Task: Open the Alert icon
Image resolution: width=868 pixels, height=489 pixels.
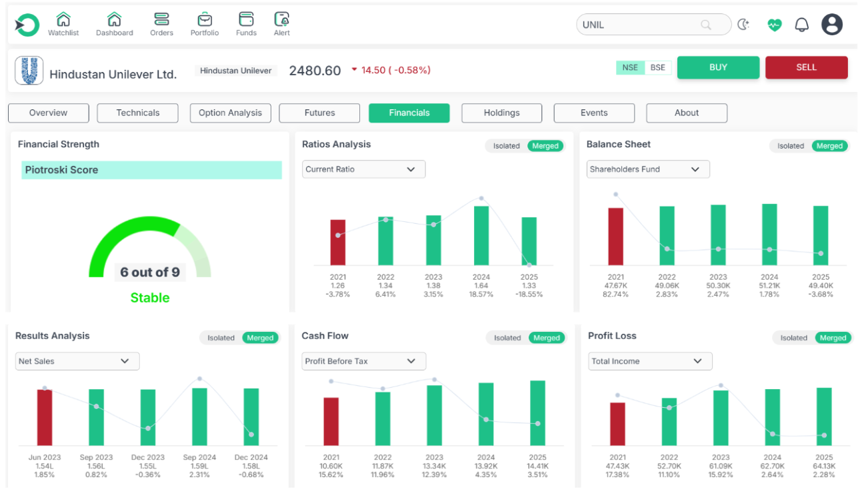Action: (x=282, y=19)
